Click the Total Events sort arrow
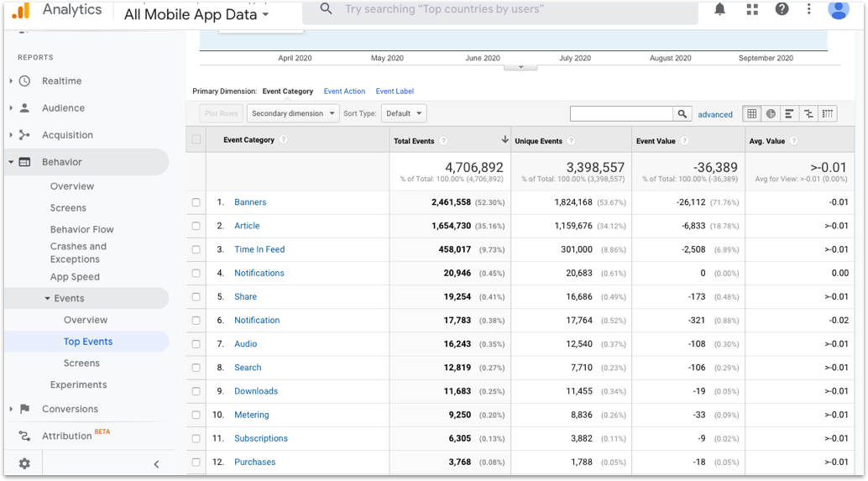The width and height of the screenshot is (868, 481). pyautogui.click(x=505, y=139)
